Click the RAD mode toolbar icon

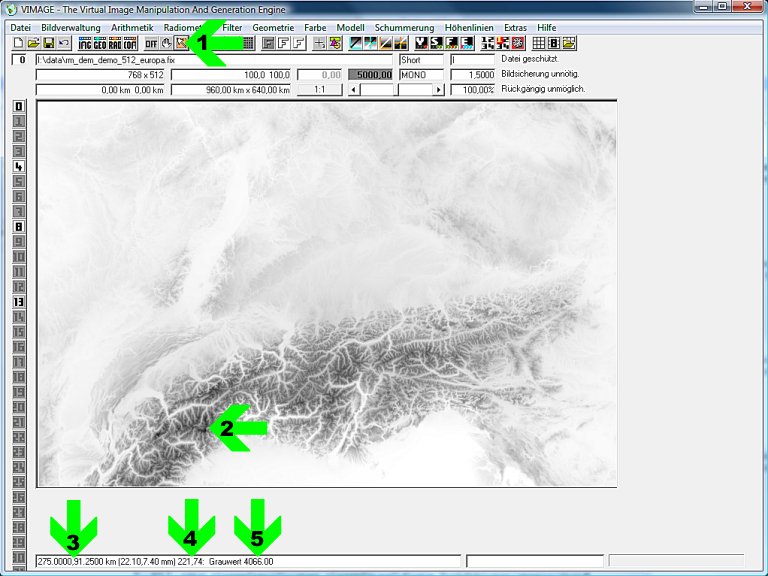point(115,43)
